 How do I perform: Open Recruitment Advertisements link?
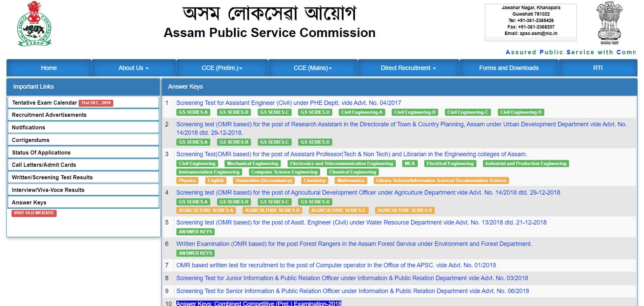pyautogui.click(x=83, y=115)
